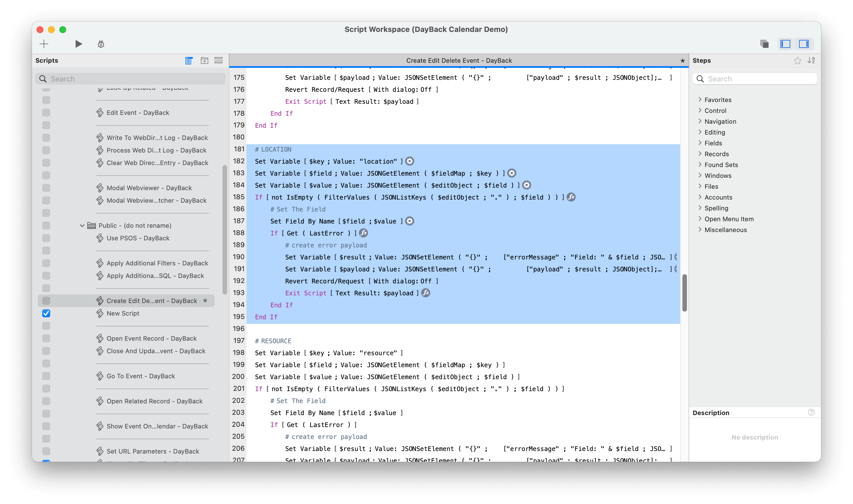
Task: Expand the Control steps category
Action: coord(700,110)
